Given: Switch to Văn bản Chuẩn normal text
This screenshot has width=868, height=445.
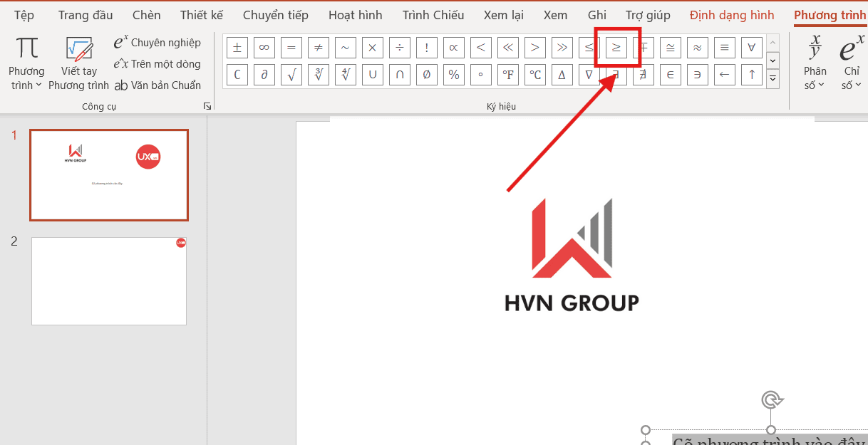Looking at the screenshot, I should click(x=157, y=85).
